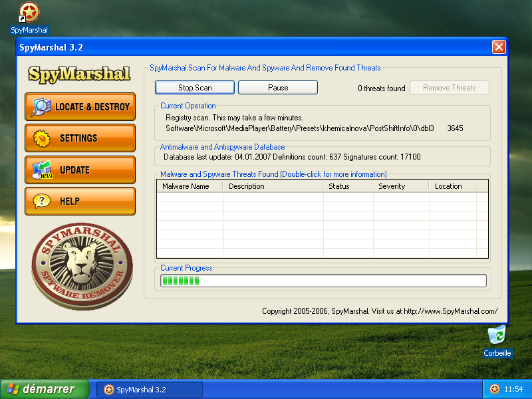
Task: Click the '0 threats found' text
Action: 381,88
